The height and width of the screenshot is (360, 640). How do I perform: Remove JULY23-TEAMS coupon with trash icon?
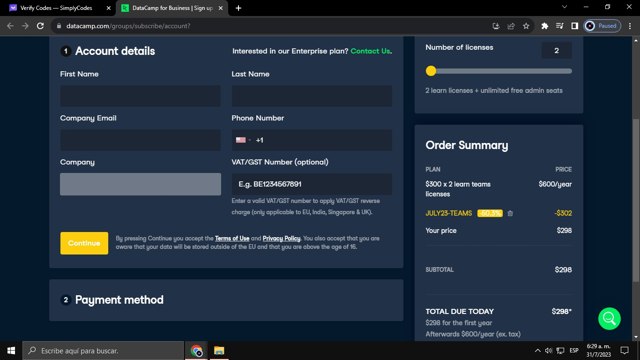tap(510, 213)
